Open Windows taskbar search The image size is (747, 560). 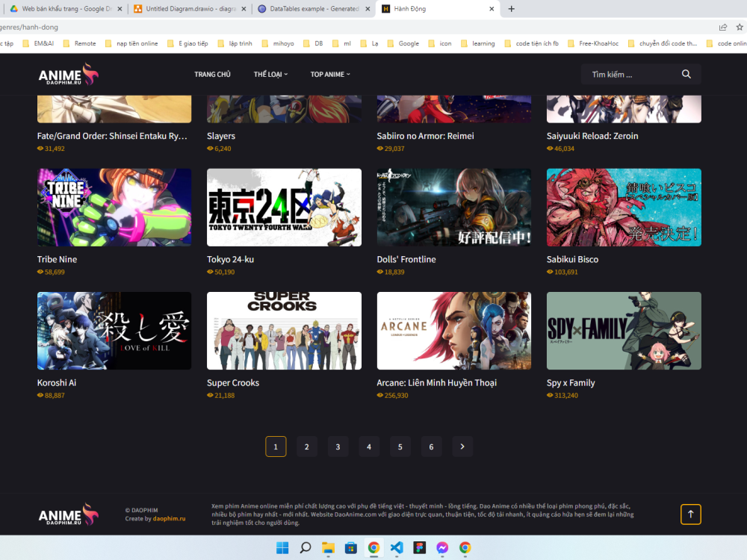click(306, 547)
